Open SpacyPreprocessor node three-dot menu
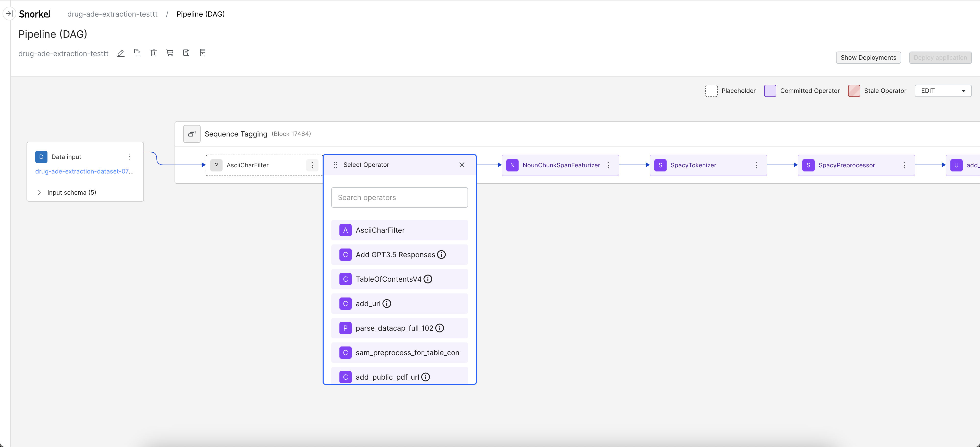980x447 pixels. tap(905, 165)
